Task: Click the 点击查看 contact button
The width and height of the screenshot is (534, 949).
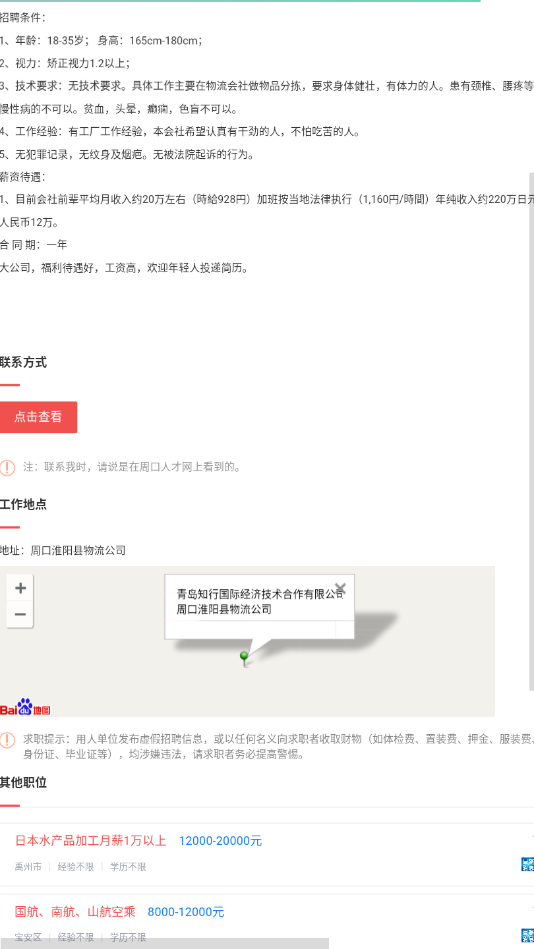Action: (x=38, y=417)
